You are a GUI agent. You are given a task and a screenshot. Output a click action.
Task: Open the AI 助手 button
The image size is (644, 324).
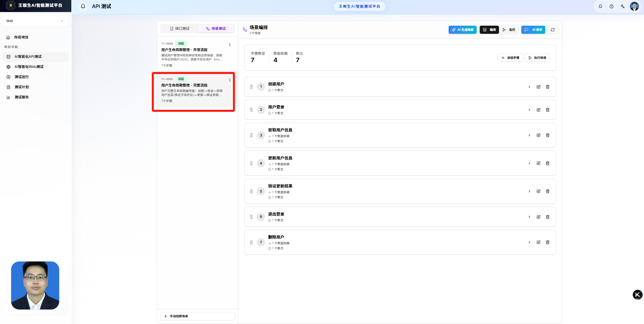[533, 30]
